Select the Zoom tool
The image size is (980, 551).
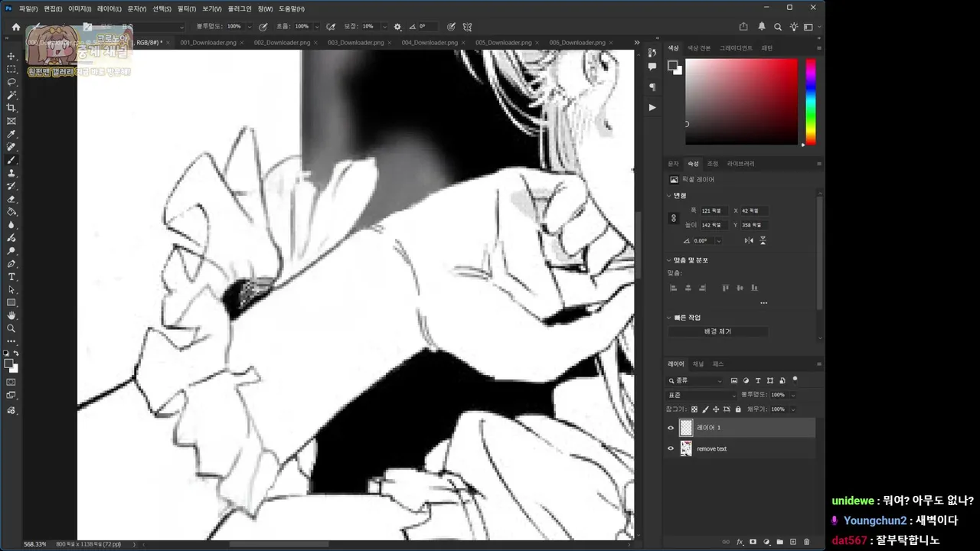11,328
